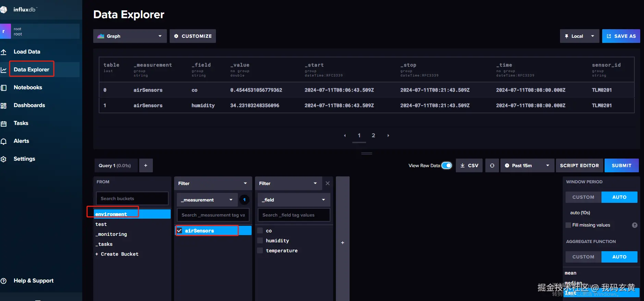The width and height of the screenshot is (644, 301).
Task: Click the refresh query icon button
Action: (492, 165)
